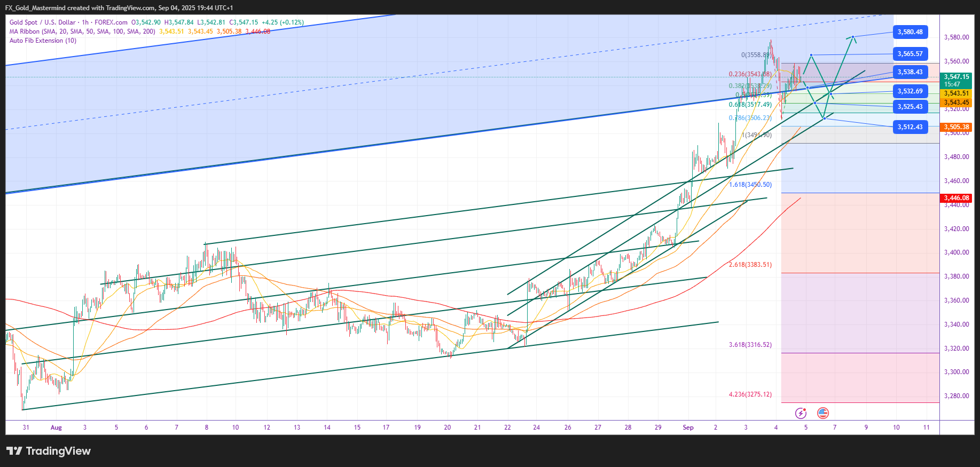Click the 3,543.51 yellow SMA price tag
This screenshot has height=467, width=980.
click(956, 93)
